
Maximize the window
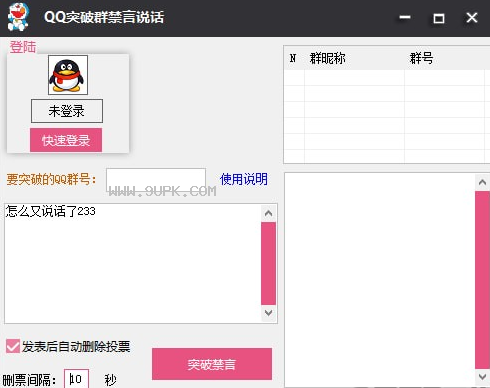click(x=438, y=18)
